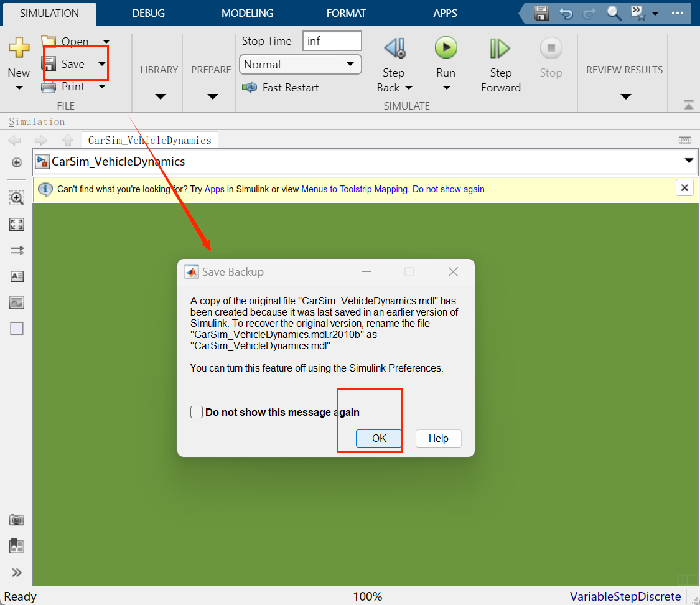Open the viewmarks icon in palette
This screenshot has height=605, width=700.
17,546
